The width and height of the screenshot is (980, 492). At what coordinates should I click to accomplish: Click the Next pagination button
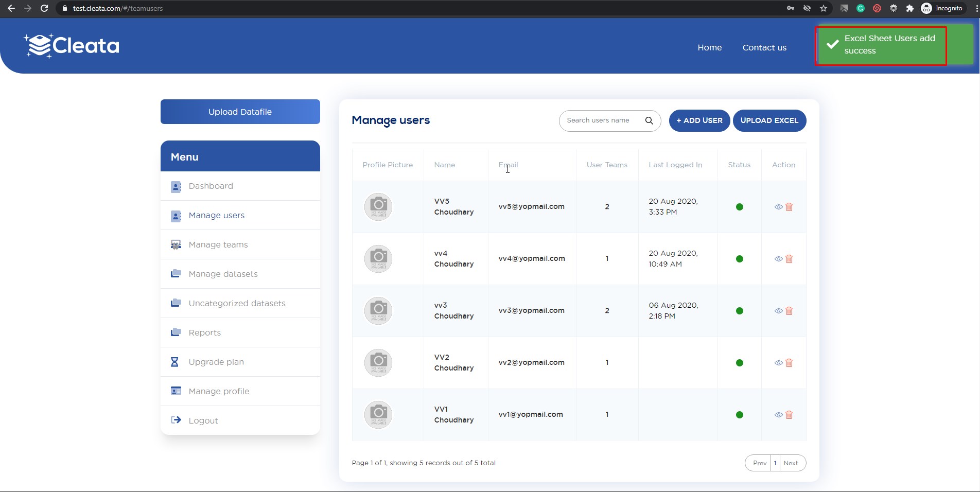(x=791, y=463)
